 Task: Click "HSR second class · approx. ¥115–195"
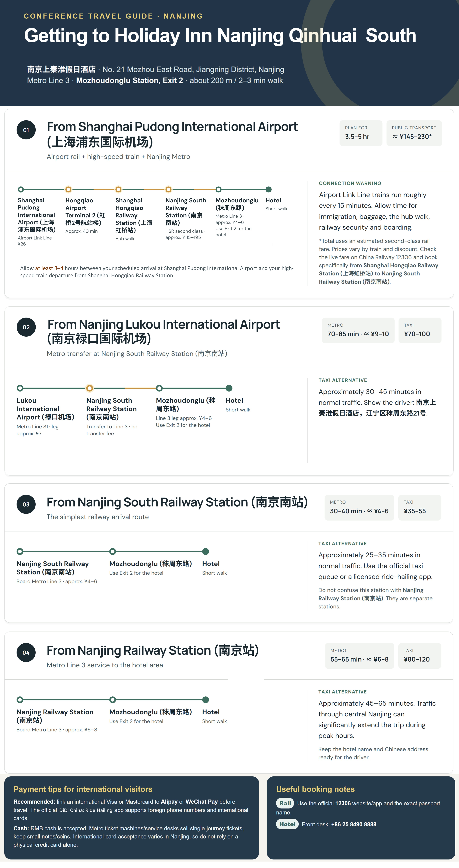point(185,234)
